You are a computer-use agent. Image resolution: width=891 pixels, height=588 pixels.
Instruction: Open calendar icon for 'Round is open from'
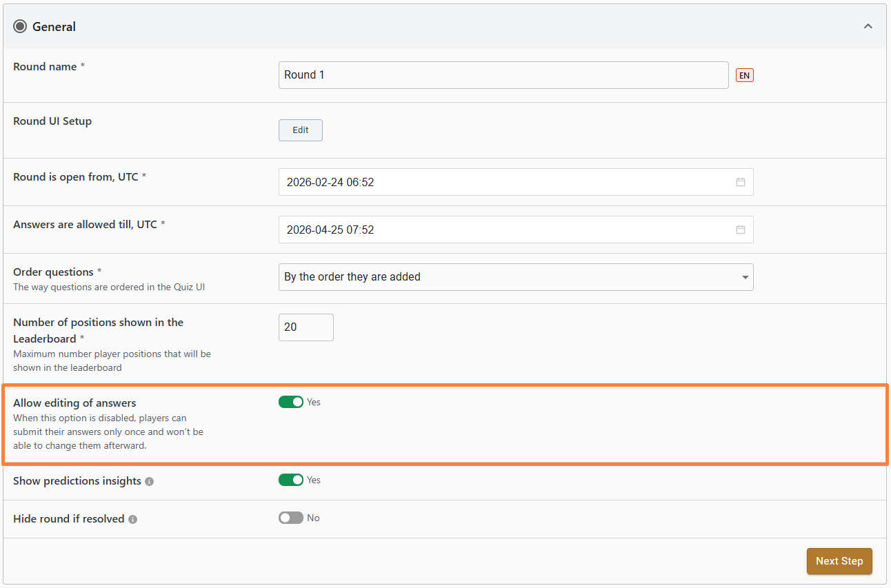point(740,183)
